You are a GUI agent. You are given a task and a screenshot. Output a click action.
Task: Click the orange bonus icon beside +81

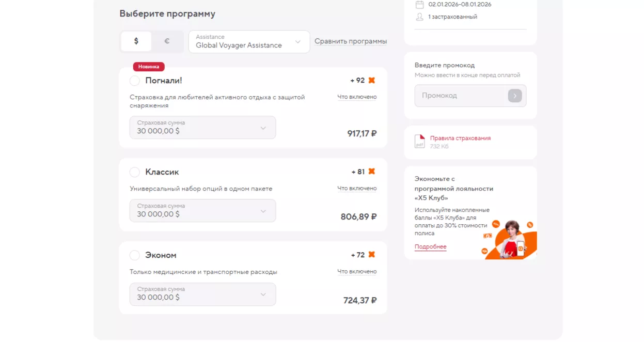click(371, 172)
